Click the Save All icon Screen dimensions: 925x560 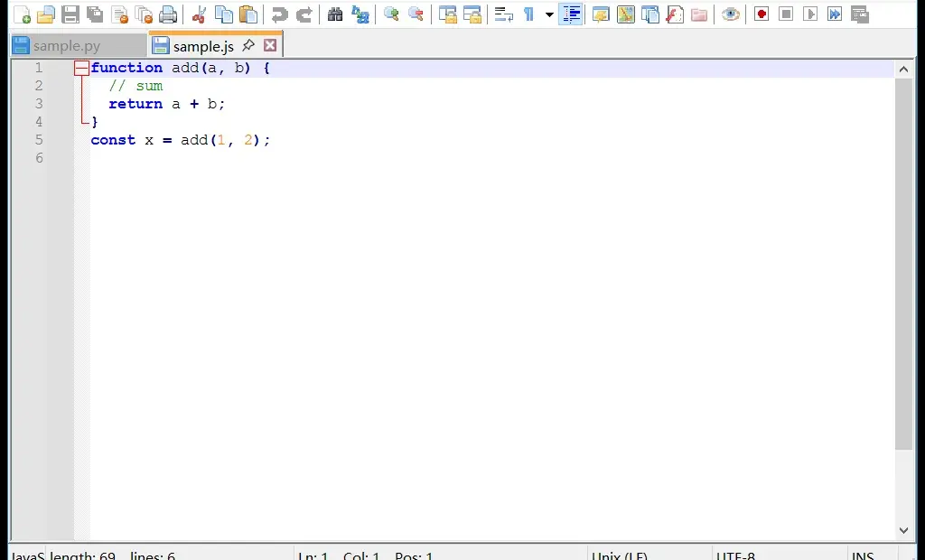click(94, 14)
